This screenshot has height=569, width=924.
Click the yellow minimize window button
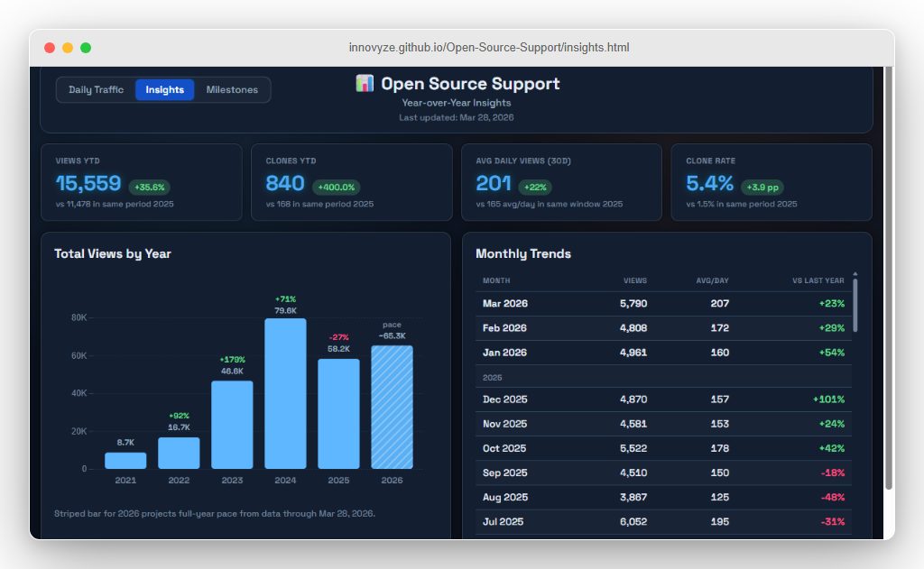68,48
